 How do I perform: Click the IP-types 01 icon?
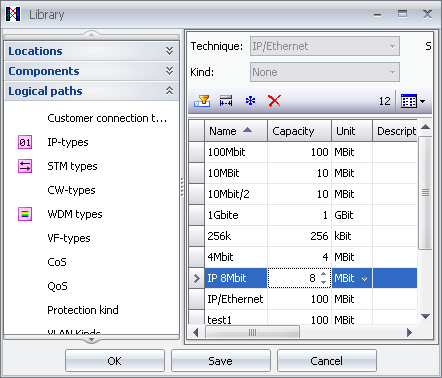click(25, 142)
